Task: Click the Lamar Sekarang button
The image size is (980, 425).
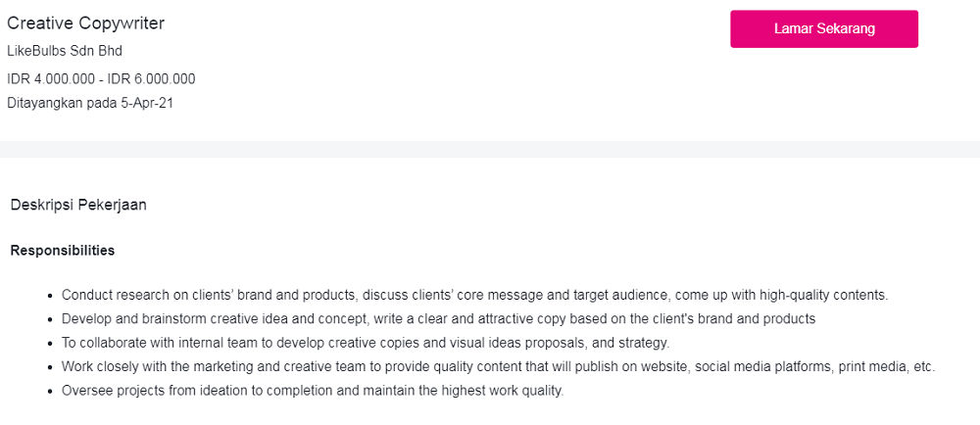Action: point(824,29)
